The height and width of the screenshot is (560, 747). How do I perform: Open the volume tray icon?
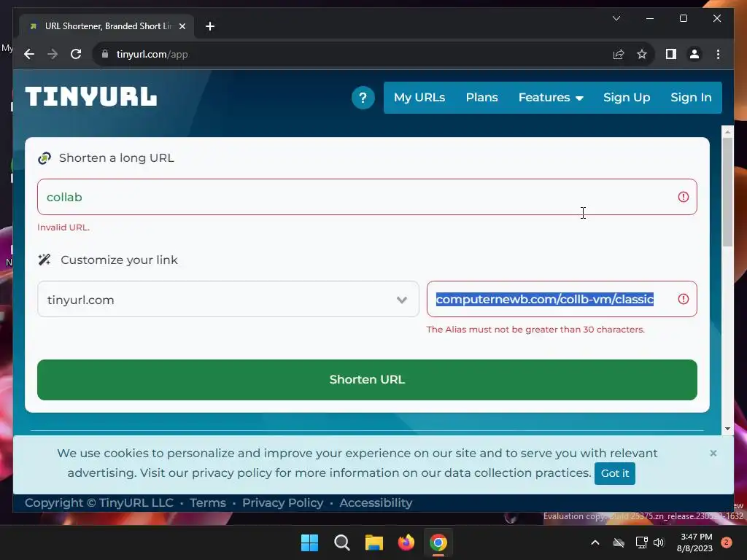(x=659, y=542)
